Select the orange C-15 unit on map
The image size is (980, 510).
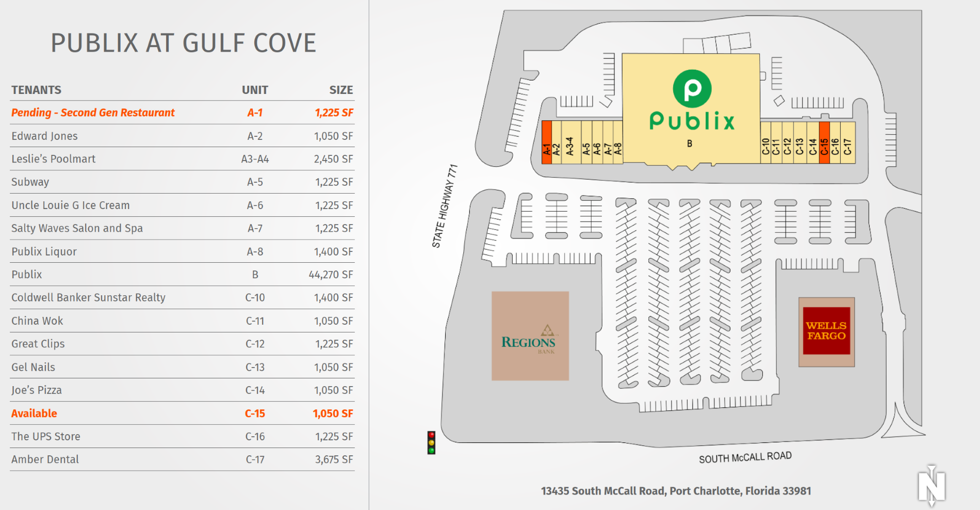coord(824,143)
